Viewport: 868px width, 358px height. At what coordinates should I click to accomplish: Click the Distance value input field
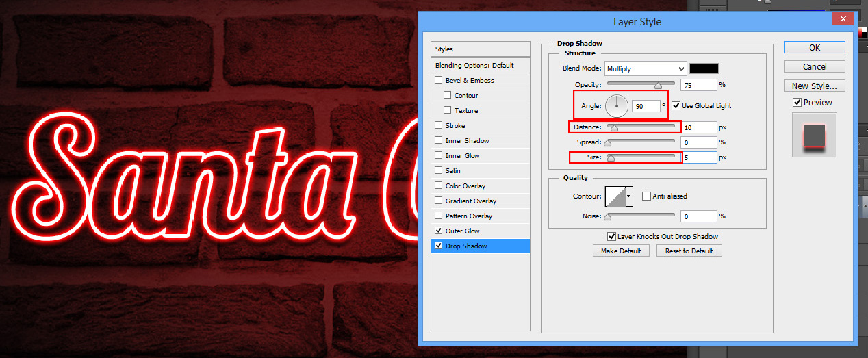(x=698, y=127)
